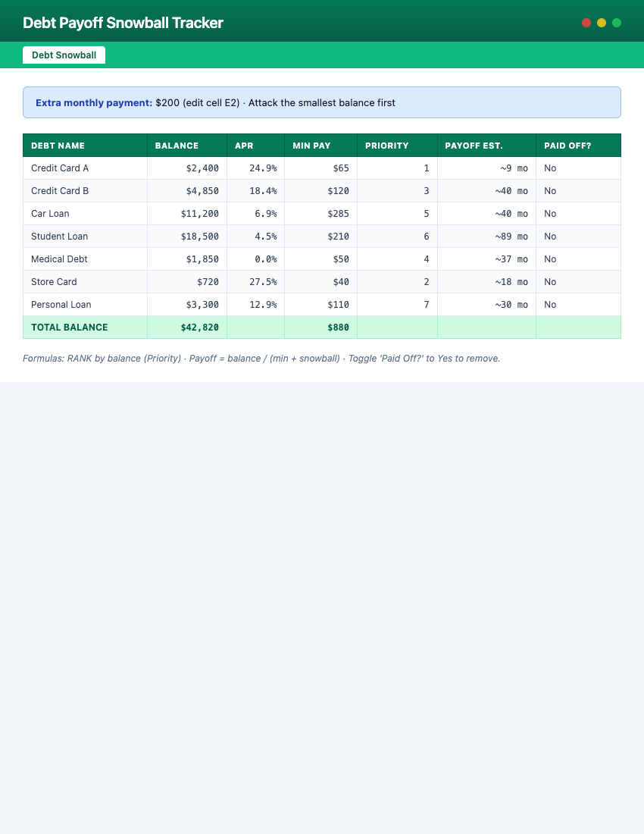Click the APR column header
644x834 pixels.
click(255, 146)
